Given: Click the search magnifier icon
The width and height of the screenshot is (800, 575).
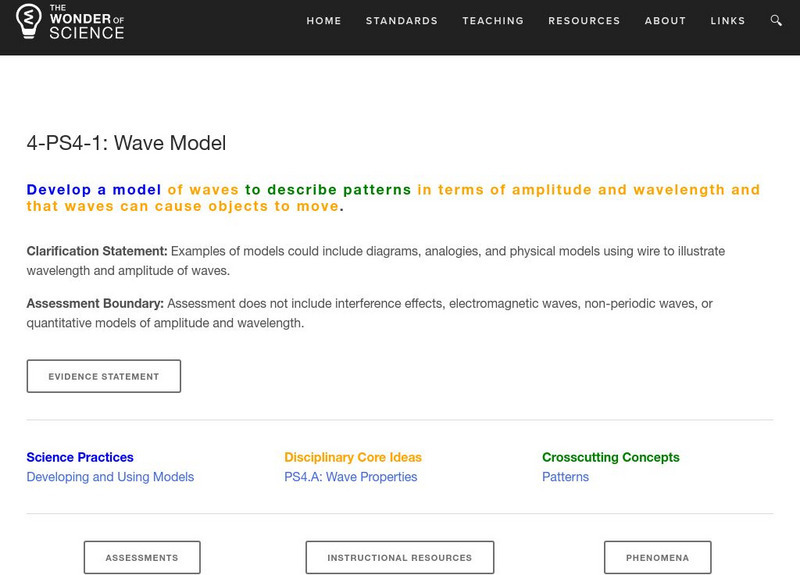Looking at the screenshot, I should (777, 21).
